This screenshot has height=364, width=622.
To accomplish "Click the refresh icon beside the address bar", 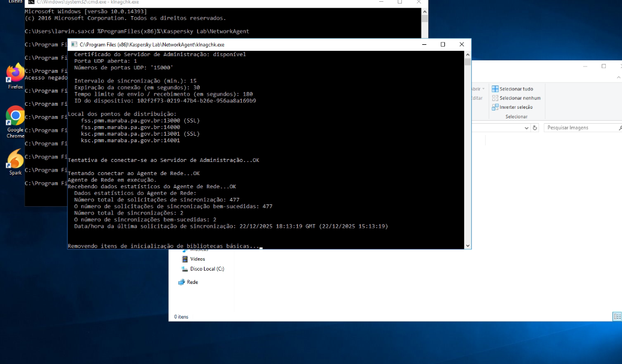I will pyautogui.click(x=535, y=127).
